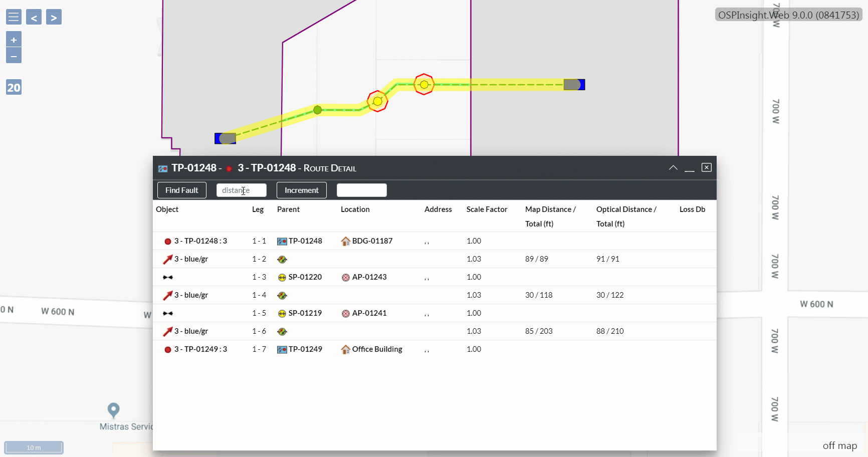Select the SP-01220 splice row
Screen dimensions: 868x457
305,277
